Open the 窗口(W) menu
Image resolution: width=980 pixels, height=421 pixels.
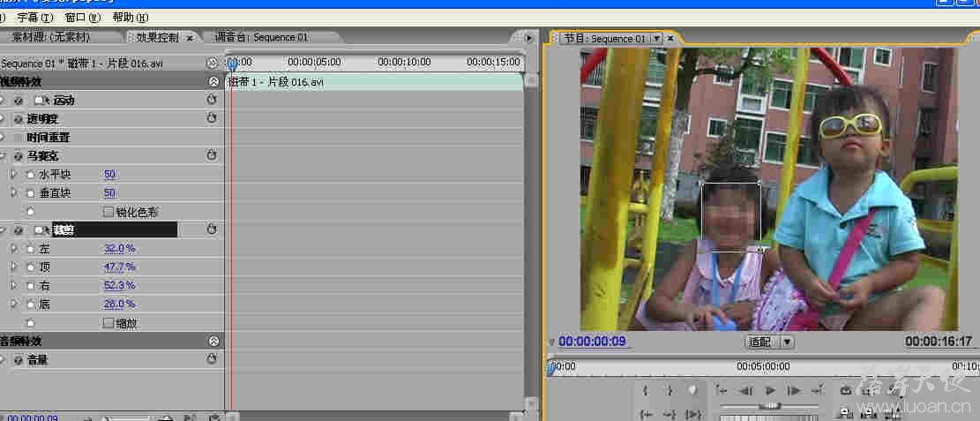point(83,18)
